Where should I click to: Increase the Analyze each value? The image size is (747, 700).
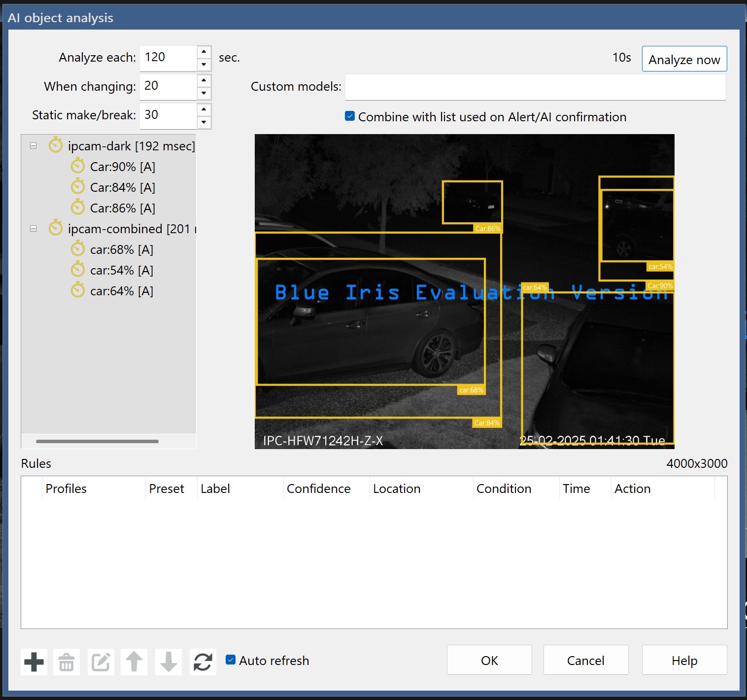(204, 52)
